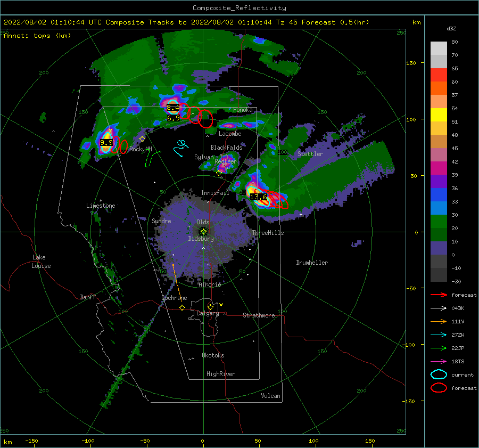Click the cyan current ellipse legend icon
The image size is (479, 448).
439,374
